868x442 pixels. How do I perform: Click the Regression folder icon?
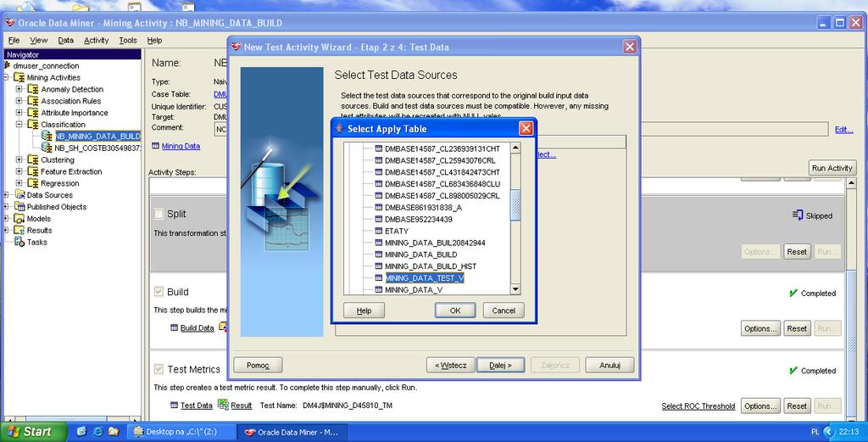(33, 183)
